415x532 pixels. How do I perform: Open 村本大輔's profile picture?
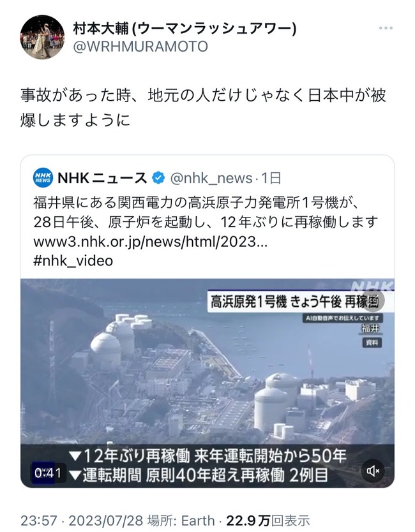click(42, 36)
